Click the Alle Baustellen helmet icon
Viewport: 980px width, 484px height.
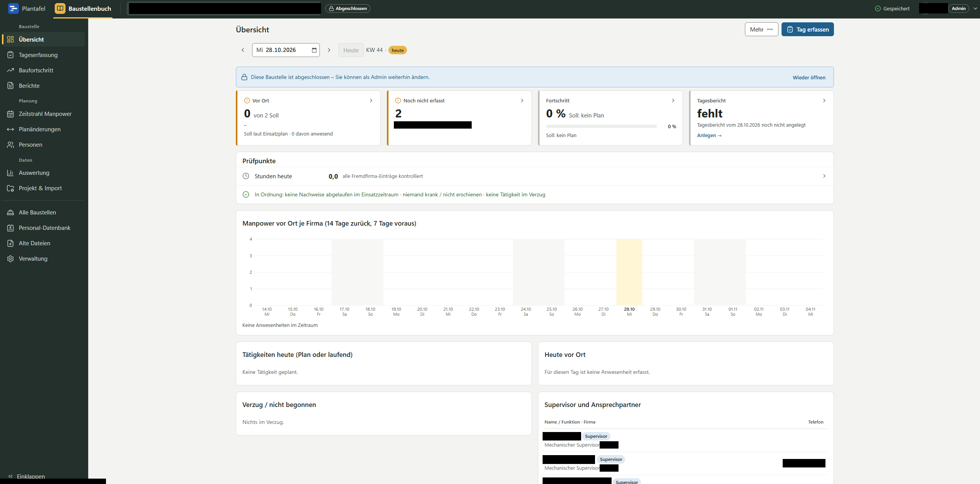click(10, 212)
